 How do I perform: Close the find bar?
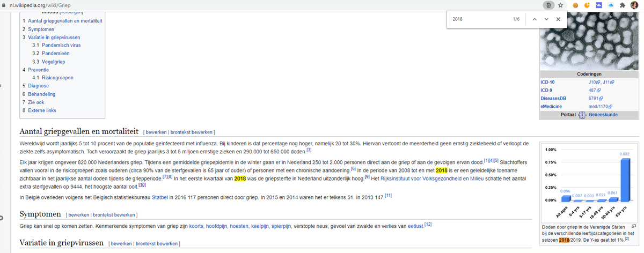559,19
